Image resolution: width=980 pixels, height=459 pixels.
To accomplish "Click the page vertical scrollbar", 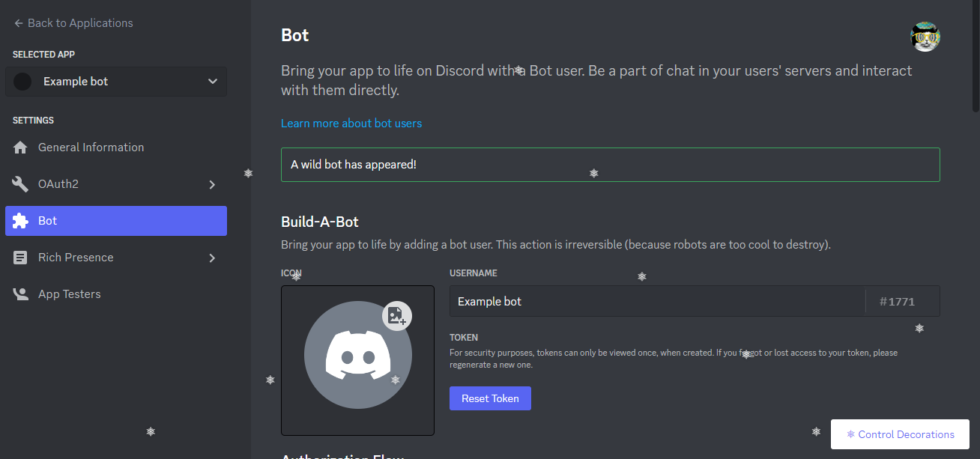I will pos(975,56).
